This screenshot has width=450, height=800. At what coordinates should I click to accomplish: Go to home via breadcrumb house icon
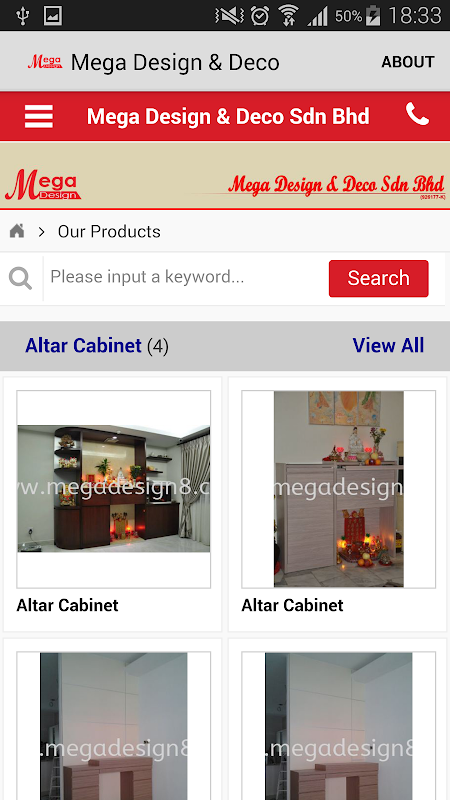pyautogui.click(x=17, y=231)
